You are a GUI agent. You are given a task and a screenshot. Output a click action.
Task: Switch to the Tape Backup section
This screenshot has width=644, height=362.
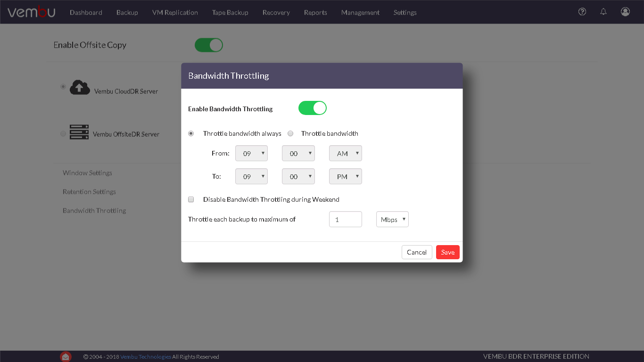tap(230, 12)
